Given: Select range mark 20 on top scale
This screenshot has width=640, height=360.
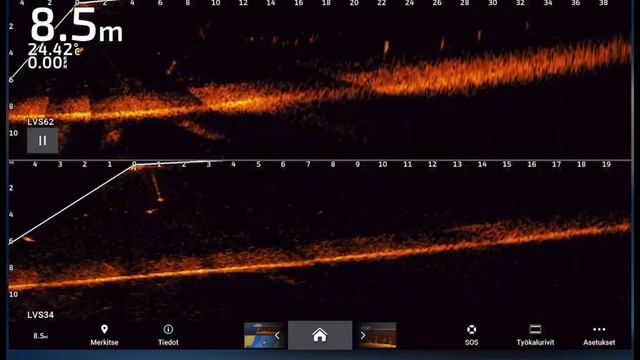Looking at the screenshot, I should coord(354,3).
